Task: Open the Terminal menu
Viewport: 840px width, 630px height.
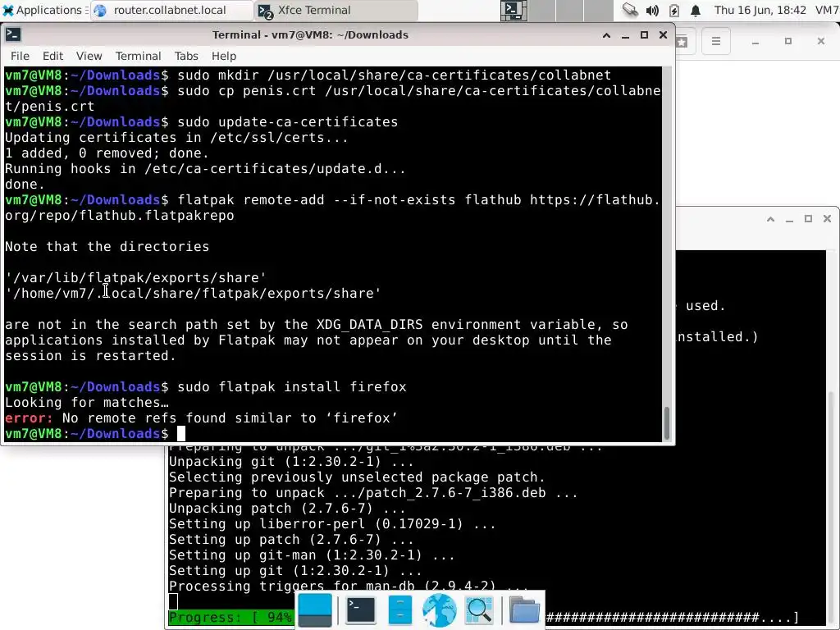Action: [x=138, y=56]
